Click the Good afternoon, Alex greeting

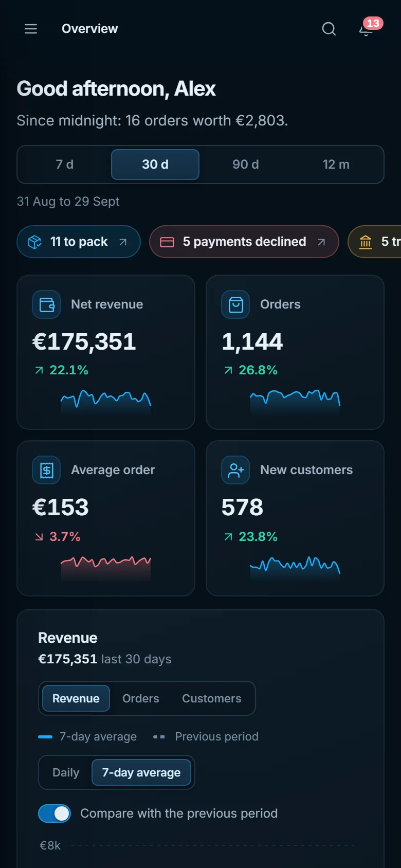(116, 89)
